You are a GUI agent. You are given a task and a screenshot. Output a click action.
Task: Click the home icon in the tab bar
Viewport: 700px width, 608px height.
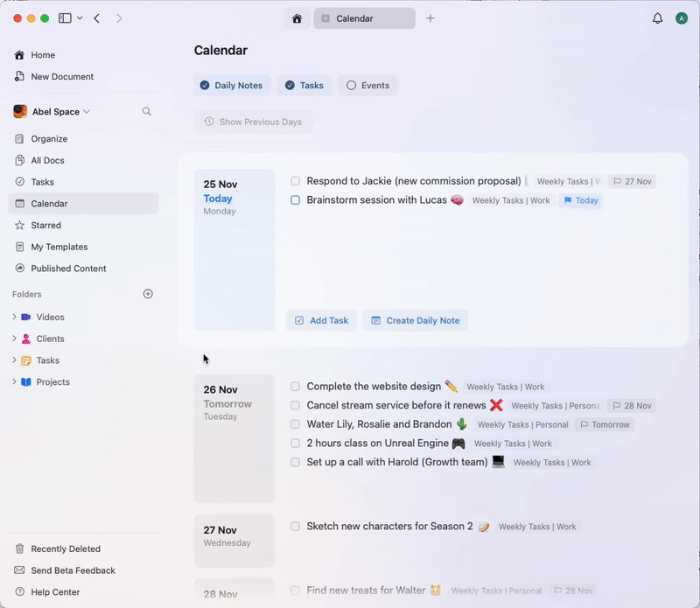296,17
